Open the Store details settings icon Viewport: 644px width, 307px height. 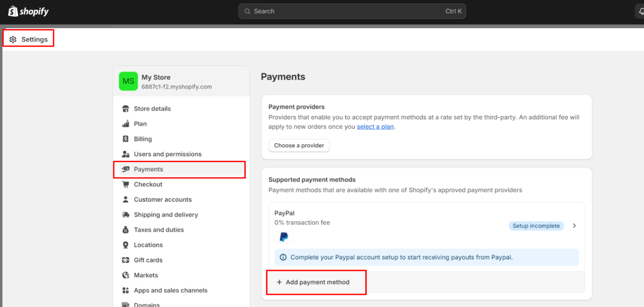tap(125, 108)
